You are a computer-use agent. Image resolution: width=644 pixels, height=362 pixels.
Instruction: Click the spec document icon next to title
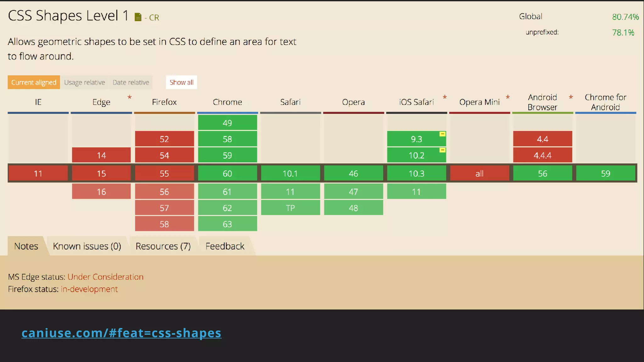point(138,17)
